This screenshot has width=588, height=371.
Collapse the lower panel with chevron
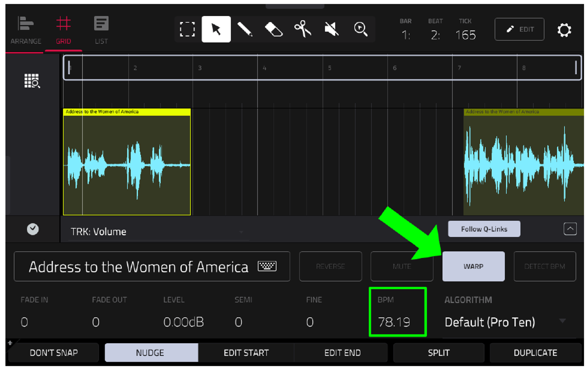pos(570,229)
